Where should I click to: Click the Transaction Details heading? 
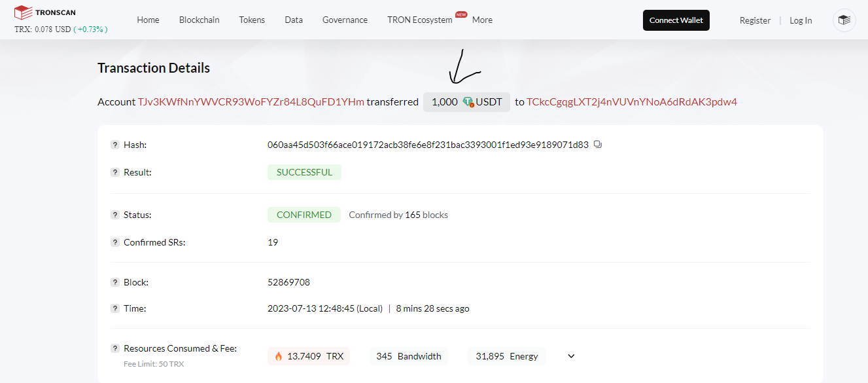[154, 68]
